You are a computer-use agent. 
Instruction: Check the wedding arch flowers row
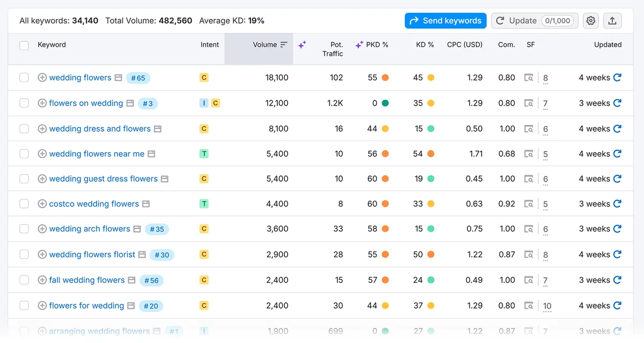24,229
